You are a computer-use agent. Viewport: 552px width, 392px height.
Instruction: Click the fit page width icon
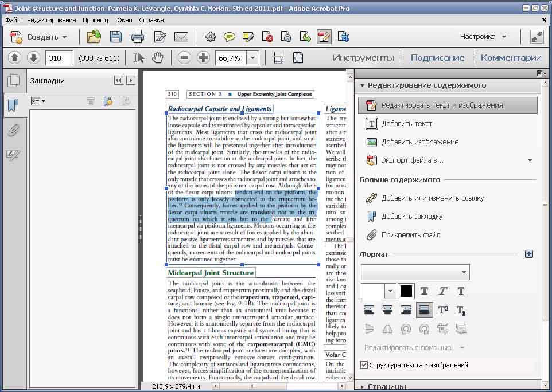click(x=278, y=58)
